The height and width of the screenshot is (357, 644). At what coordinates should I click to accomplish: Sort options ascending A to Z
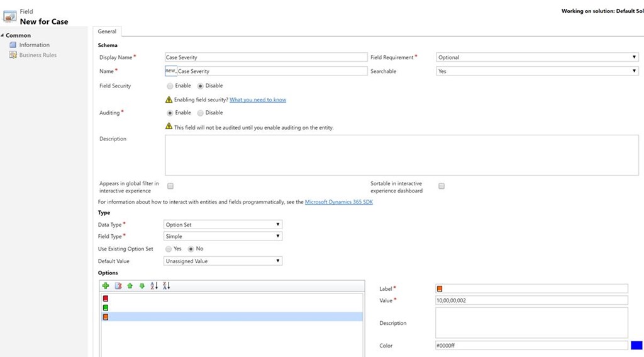pyautogui.click(x=154, y=286)
